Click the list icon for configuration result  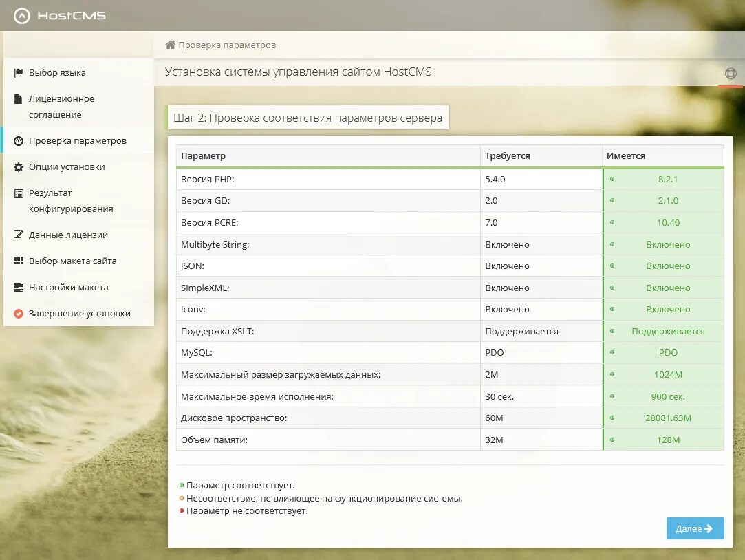click(x=19, y=193)
